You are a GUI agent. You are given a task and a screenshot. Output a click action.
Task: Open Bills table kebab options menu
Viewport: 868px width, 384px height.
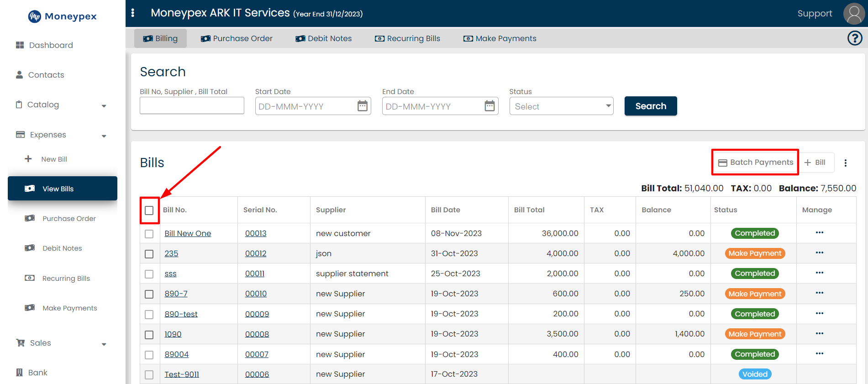846,163
